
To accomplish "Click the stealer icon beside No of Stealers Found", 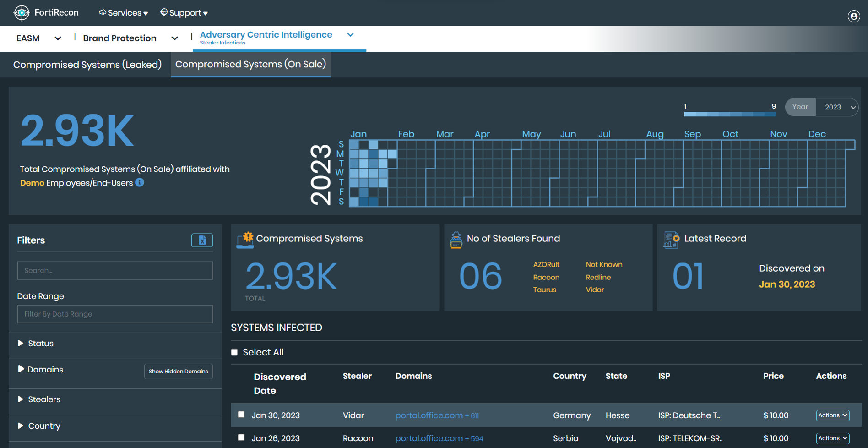I will [456, 239].
